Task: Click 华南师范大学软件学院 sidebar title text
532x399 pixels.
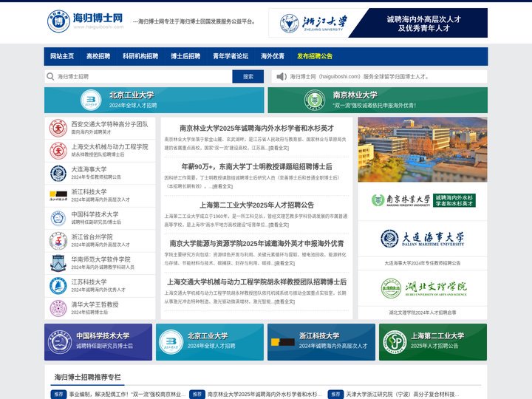Action: 100,259
